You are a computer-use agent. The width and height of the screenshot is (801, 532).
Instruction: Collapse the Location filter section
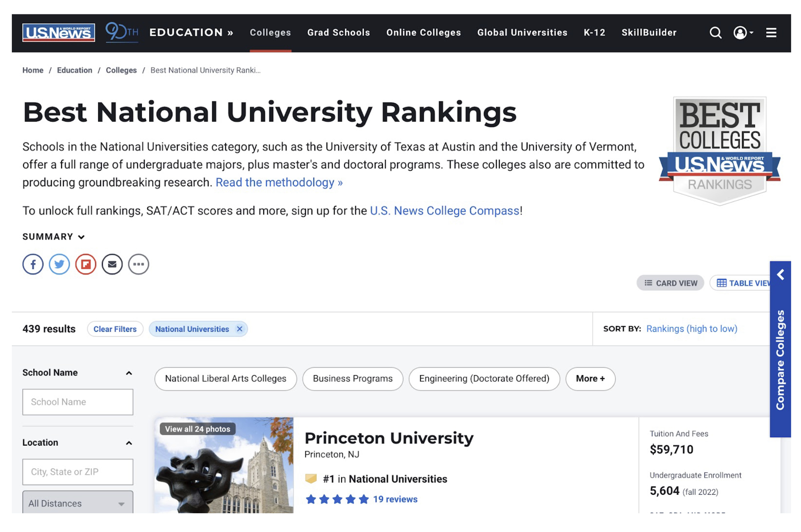[x=129, y=443]
